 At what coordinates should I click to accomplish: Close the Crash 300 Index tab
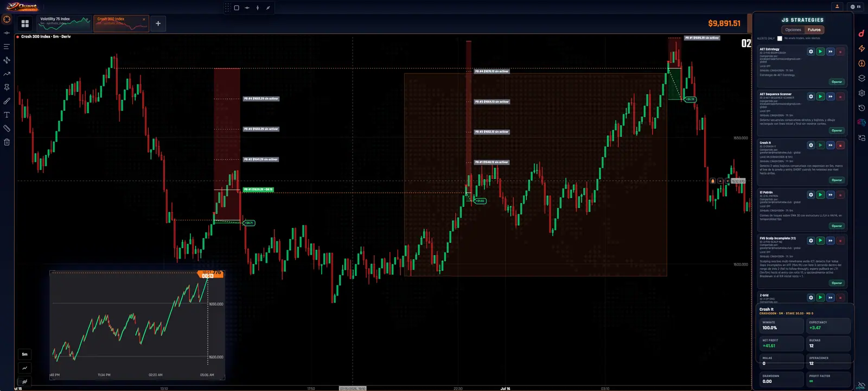(144, 19)
